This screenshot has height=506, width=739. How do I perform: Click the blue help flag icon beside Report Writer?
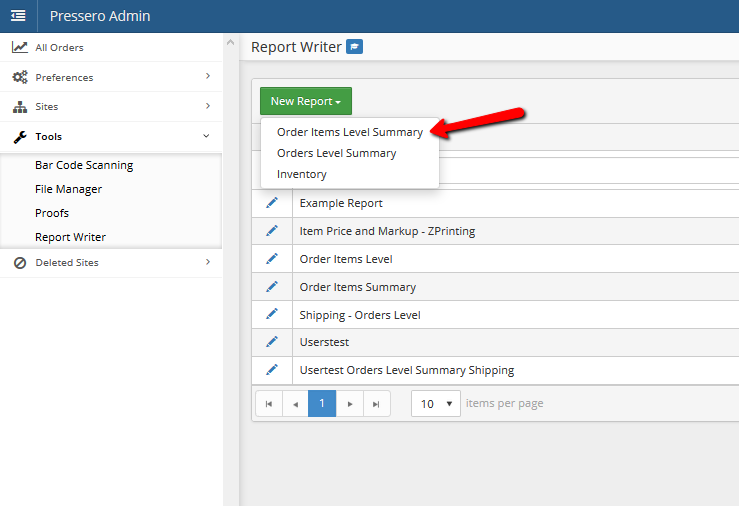pyautogui.click(x=354, y=47)
